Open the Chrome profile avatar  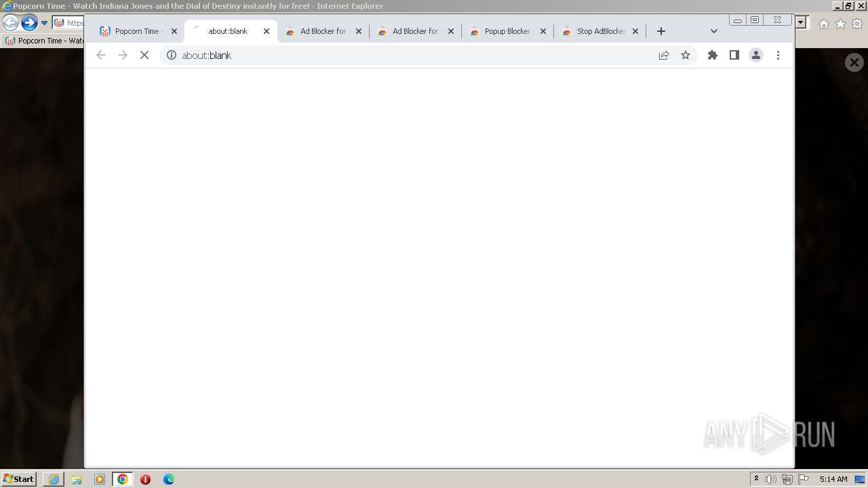point(755,55)
